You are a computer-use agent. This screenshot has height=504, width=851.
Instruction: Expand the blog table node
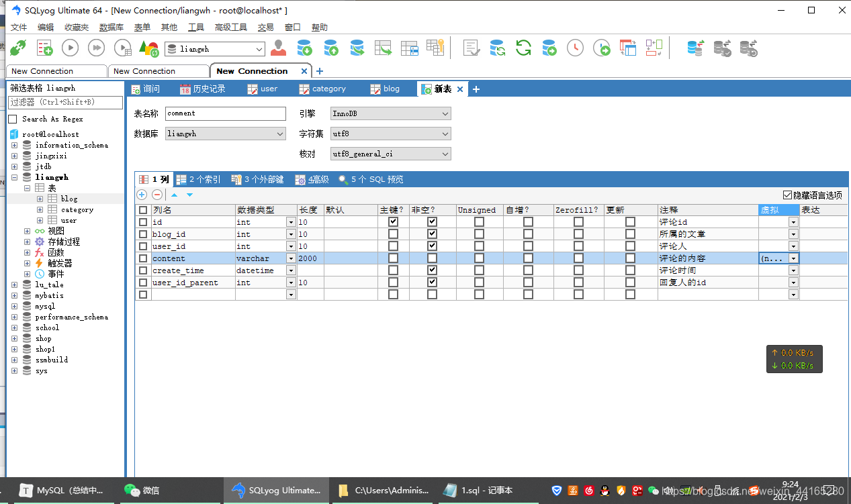point(40,199)
